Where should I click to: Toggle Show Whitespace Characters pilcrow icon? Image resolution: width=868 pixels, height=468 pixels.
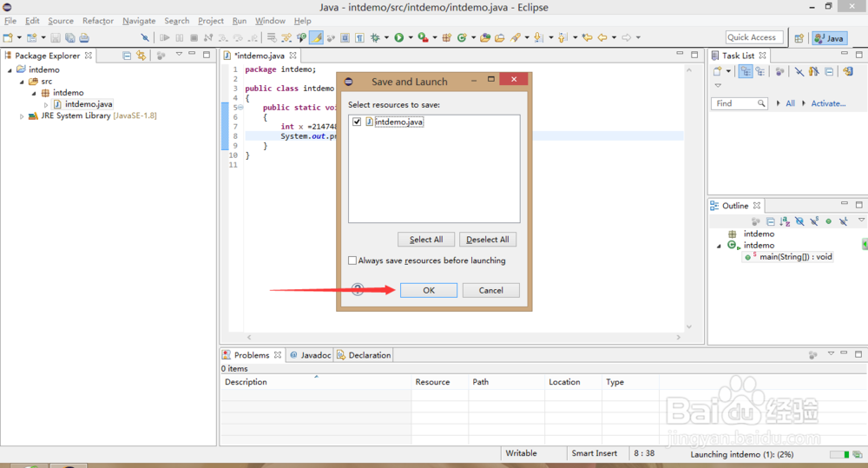(x=360, y=37)
